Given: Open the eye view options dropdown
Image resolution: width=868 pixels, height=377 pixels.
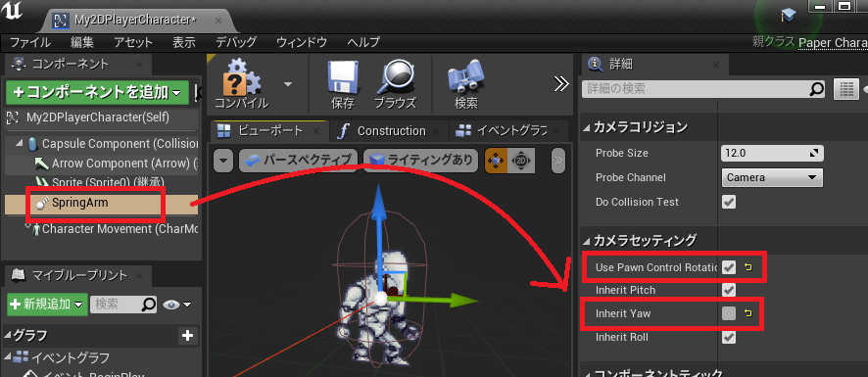Looking at the screenshot, I should click(177, 305).
